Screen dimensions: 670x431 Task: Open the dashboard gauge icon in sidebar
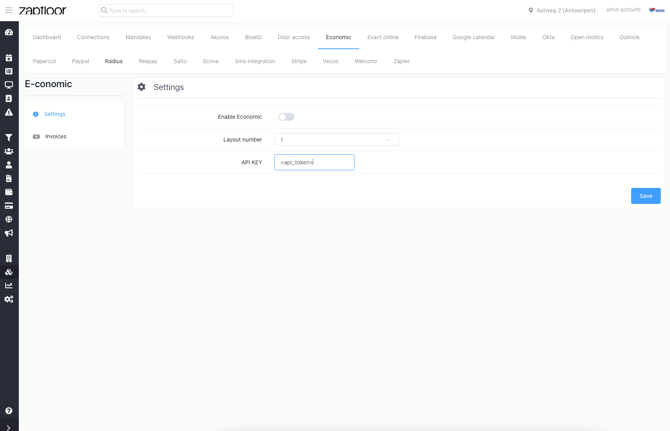pyautogui.click(x=9, y=32)
